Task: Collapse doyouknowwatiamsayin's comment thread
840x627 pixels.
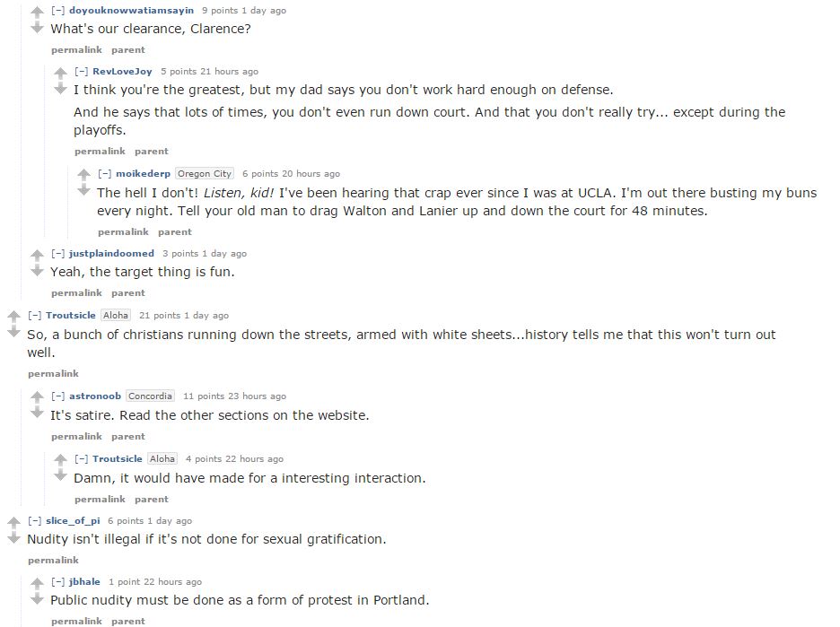Action: (x=57, y=11)
